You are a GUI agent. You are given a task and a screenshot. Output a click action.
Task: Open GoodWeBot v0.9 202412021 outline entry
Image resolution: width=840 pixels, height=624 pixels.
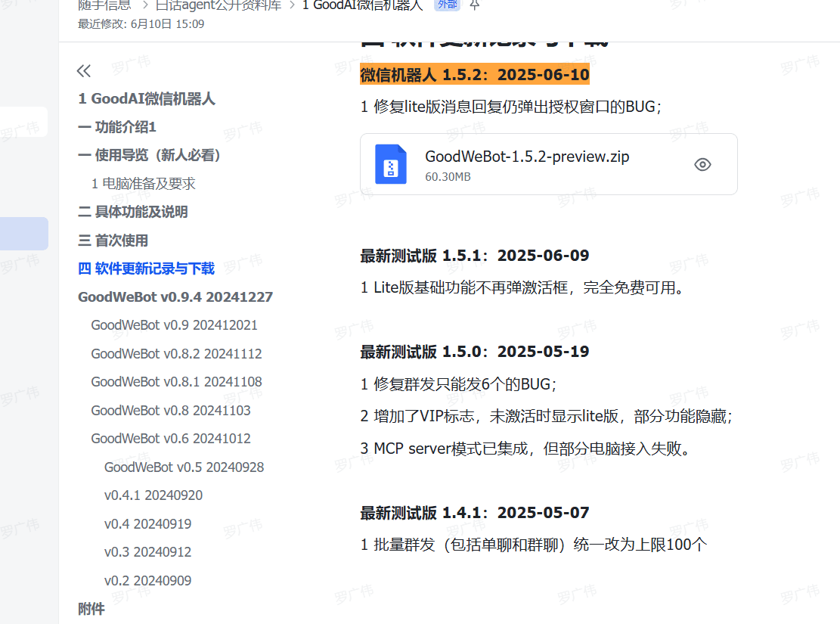[x=174, y=325]
